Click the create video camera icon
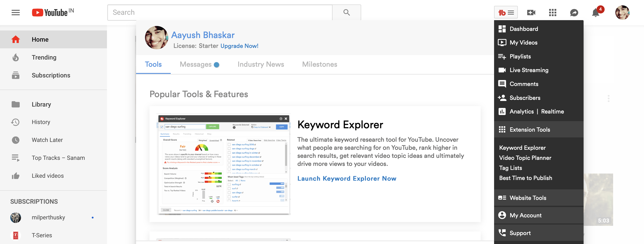 coord(531,13)
